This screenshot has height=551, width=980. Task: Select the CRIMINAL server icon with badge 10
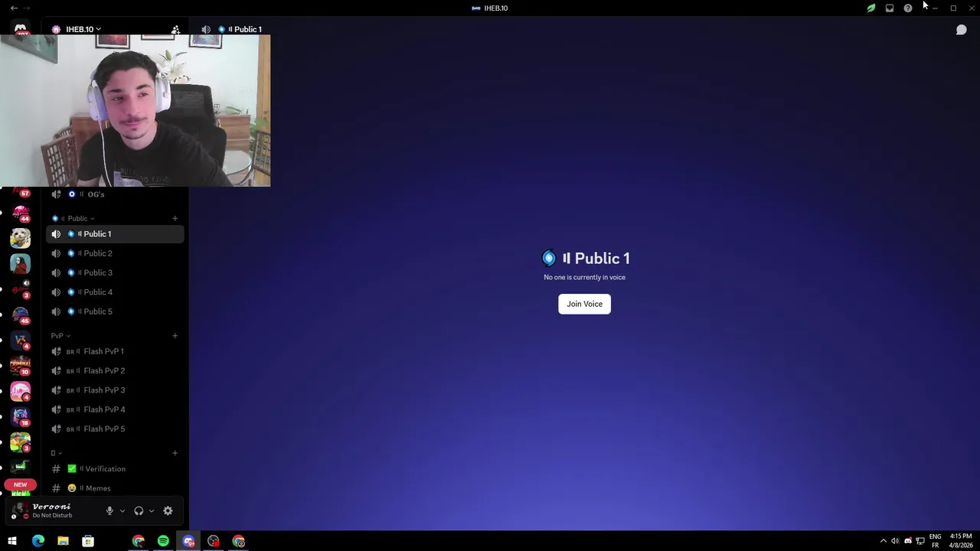(21, 366)
